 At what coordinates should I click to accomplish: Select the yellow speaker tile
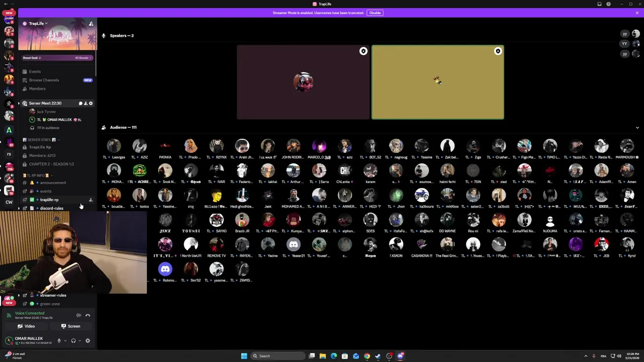[438, 82]
